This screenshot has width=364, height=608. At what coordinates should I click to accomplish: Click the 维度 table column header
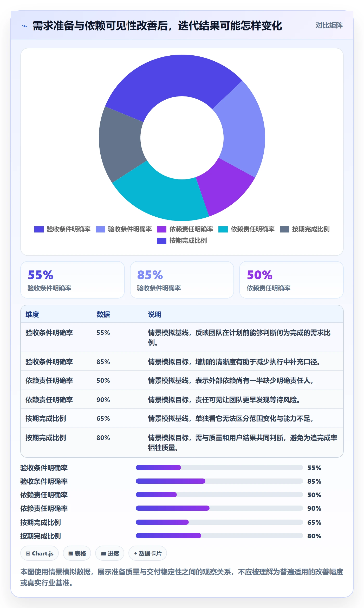[32, 314]
